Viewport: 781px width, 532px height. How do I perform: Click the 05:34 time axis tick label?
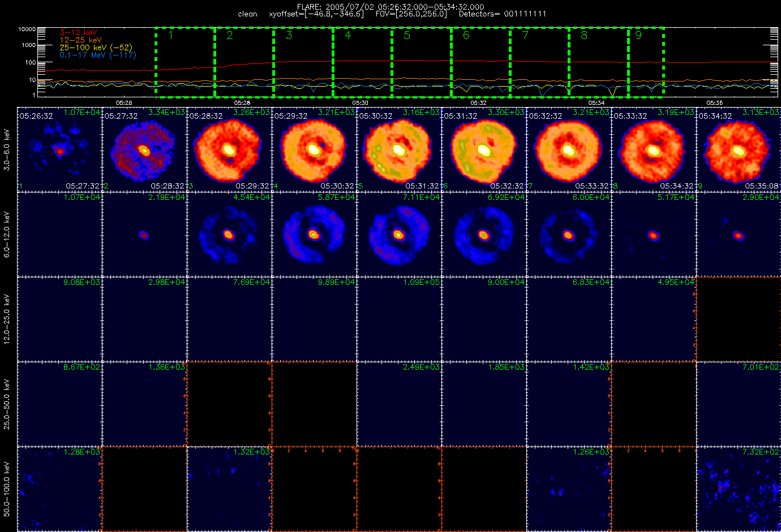596,102
